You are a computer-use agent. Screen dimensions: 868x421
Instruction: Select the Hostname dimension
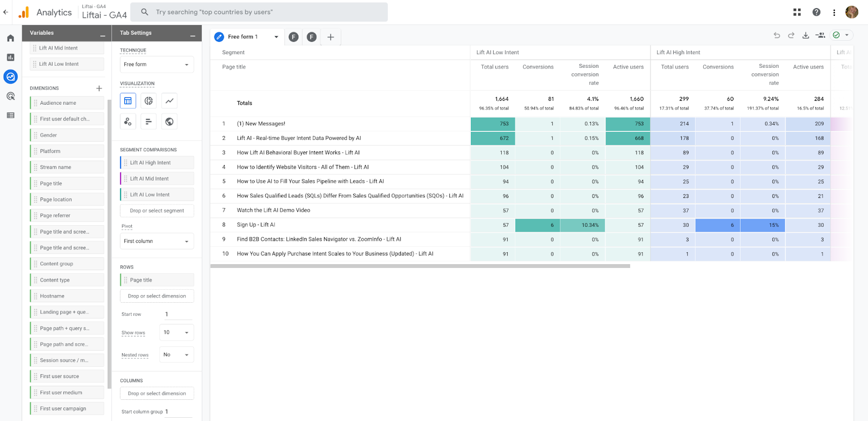[67, 296]
